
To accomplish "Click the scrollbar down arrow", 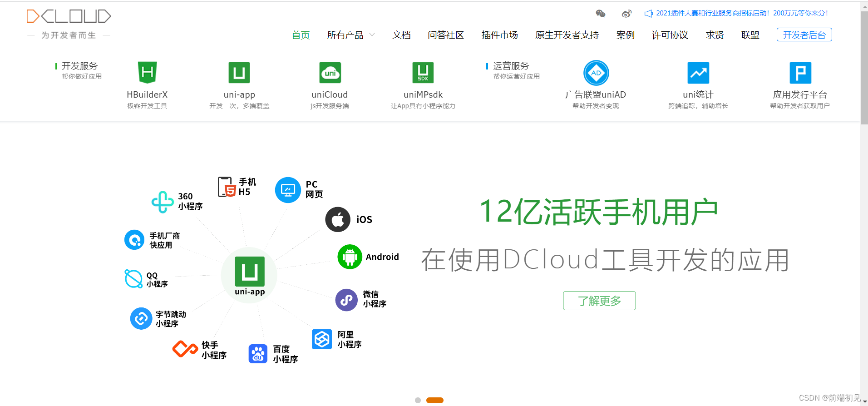I will coord(864,402).
